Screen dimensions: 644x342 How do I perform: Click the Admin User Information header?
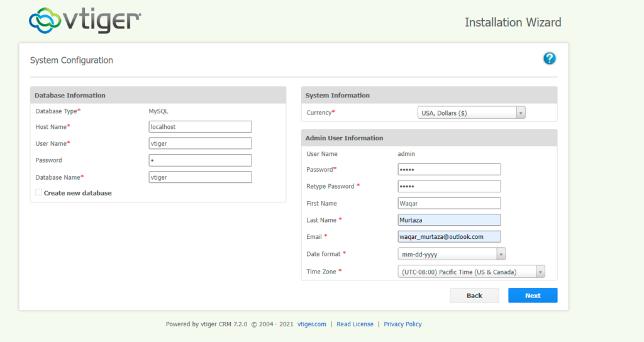click(x=429, y=138)
